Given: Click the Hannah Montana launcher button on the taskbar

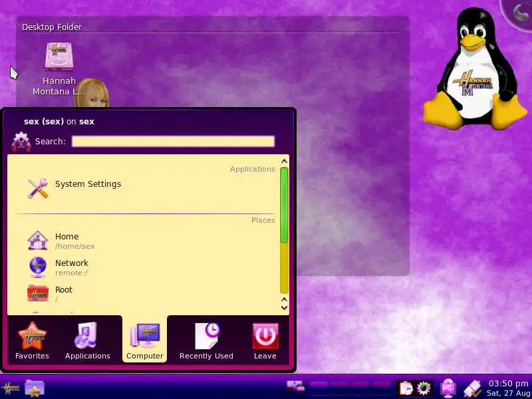Looking at the screenshot, I should coord(10,388).
